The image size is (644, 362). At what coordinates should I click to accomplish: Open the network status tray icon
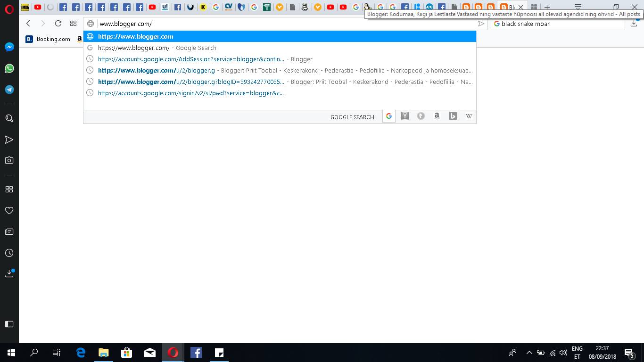click(552, 353)
